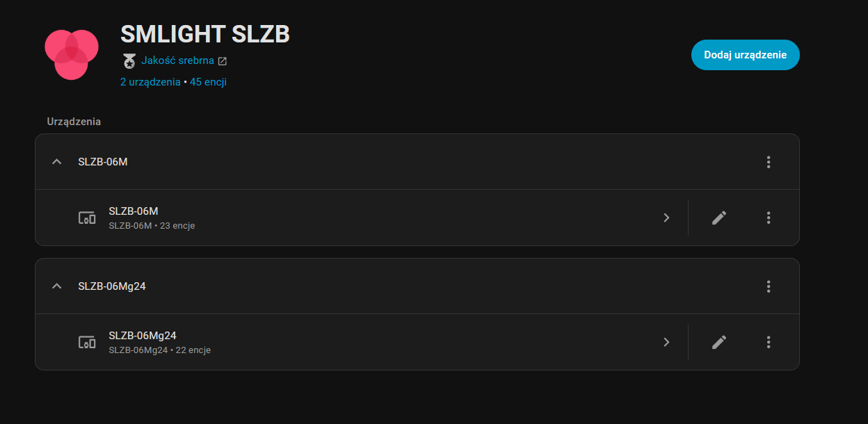Open three-dot menu for SLZB-06Mg24 entry

(769, 286)
